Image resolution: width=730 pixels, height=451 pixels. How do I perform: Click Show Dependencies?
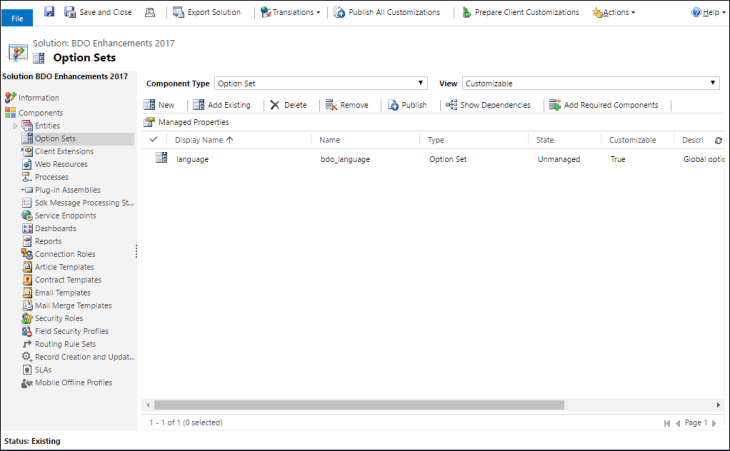(488, 105)
